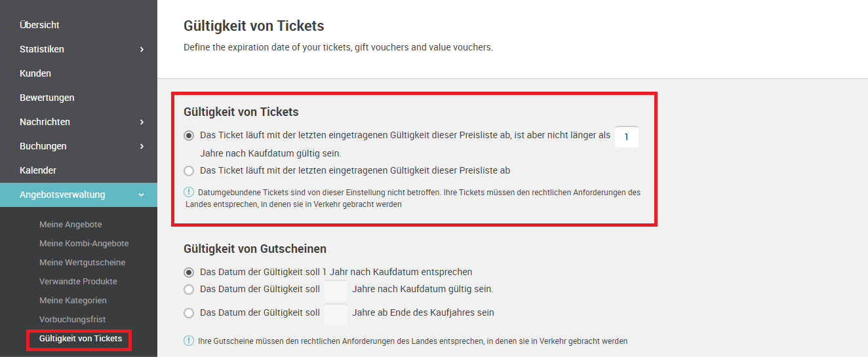Select voucher valid years from end of Kaufjahr
This screenshot has height=357, width=868.
pos(189,313)
